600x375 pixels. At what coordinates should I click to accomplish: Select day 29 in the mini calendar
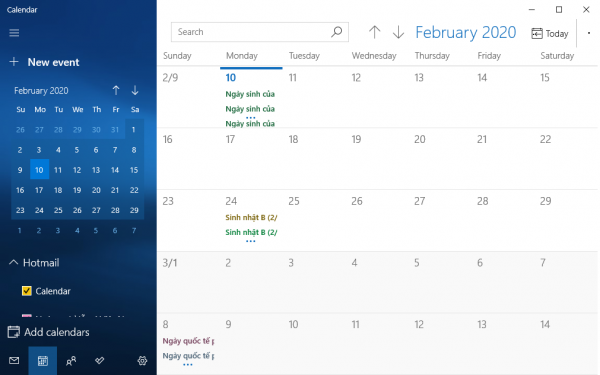[134, 210]
